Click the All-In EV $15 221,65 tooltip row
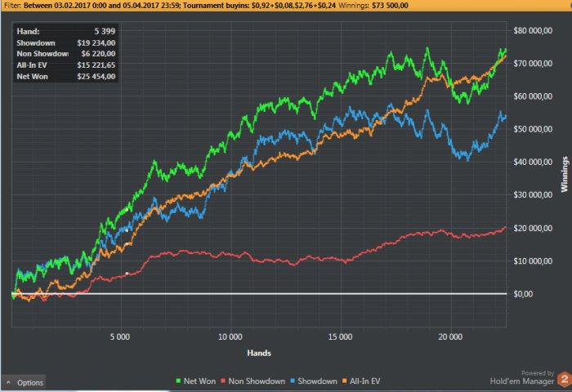The image size is (572, 392). coord(65,65)
